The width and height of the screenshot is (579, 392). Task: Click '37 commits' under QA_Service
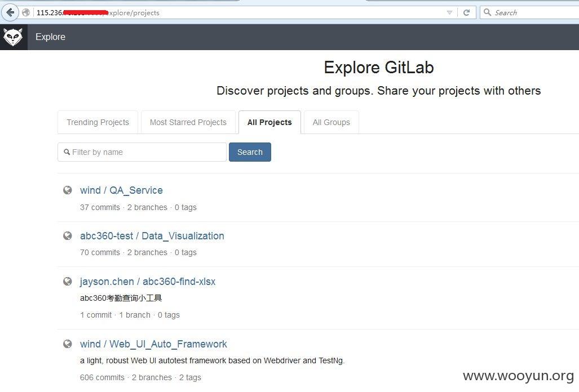tap(100, 207)
